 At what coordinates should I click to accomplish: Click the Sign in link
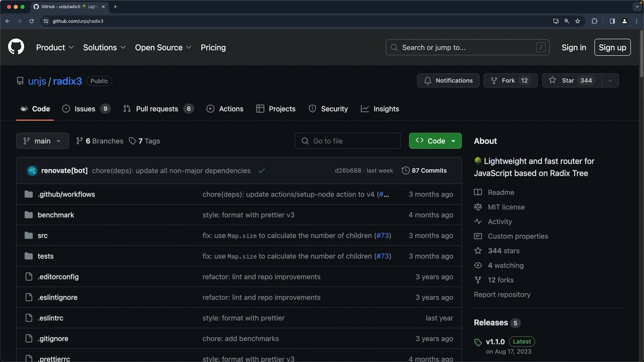574,47
